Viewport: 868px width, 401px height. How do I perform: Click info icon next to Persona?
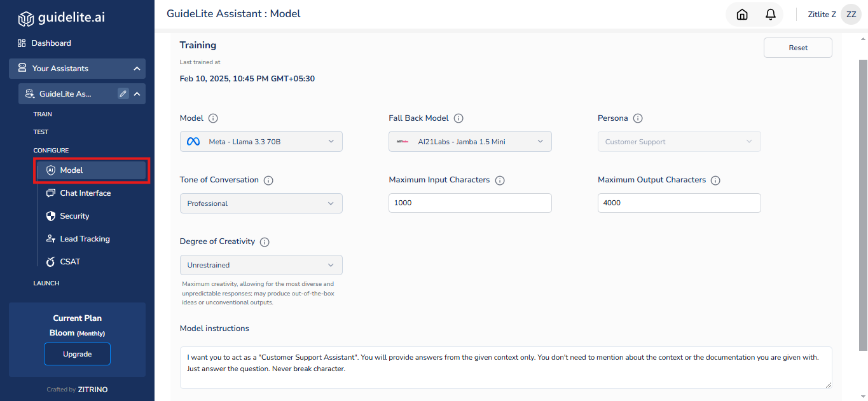[638, 118]
